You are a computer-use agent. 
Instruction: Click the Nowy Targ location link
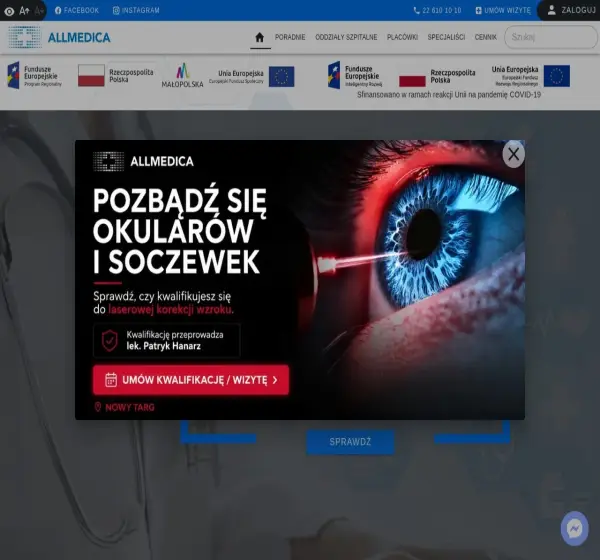click(x=125, y=407)
